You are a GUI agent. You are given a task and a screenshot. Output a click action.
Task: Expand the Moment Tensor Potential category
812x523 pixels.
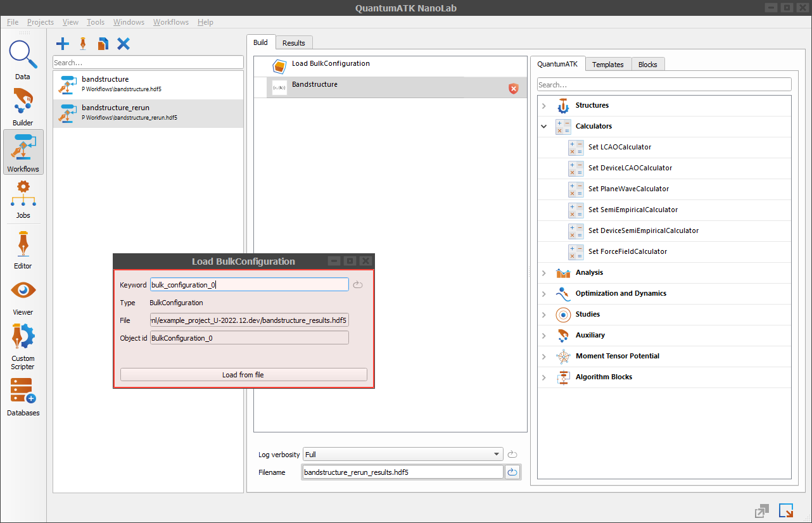coord(544,356)
